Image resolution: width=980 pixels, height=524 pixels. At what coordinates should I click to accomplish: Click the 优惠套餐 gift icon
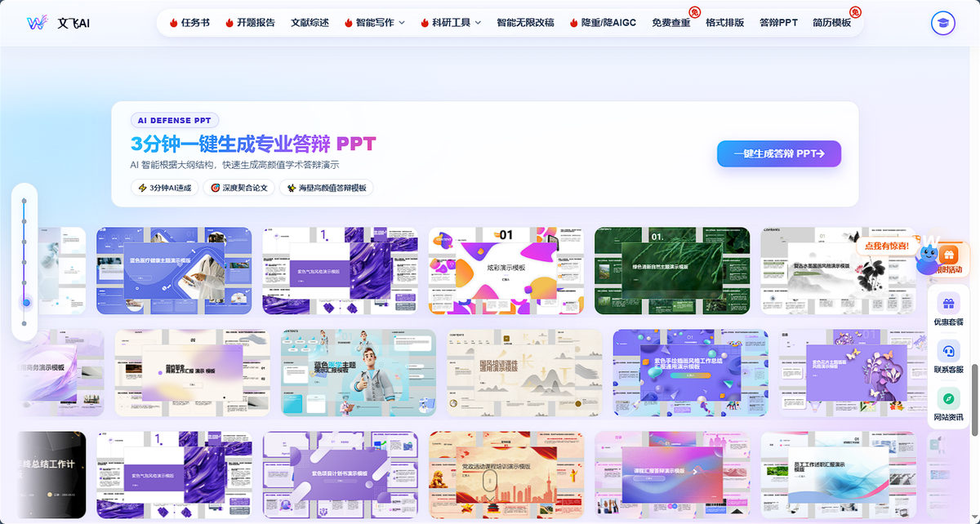(948, 304)
